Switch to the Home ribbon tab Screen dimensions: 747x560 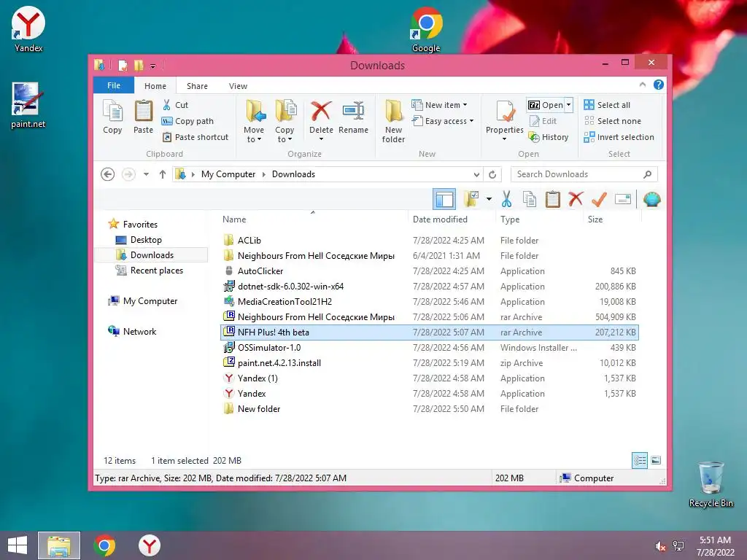(x=155, y=86)
